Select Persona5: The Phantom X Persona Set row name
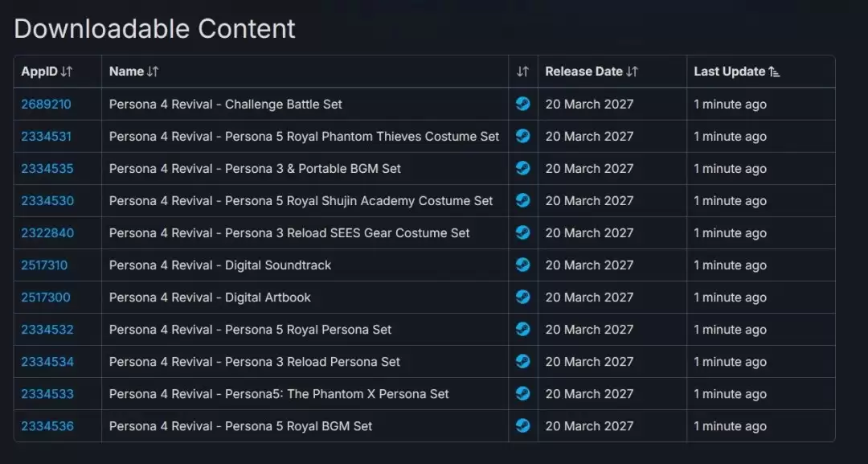The image size is (868, 464). pos(279,394)
